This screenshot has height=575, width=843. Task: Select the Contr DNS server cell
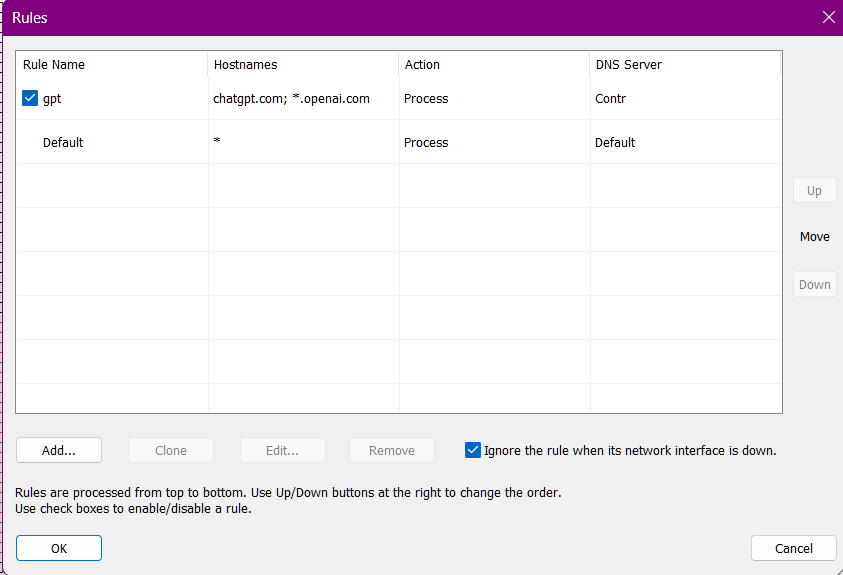pos(685,98)
